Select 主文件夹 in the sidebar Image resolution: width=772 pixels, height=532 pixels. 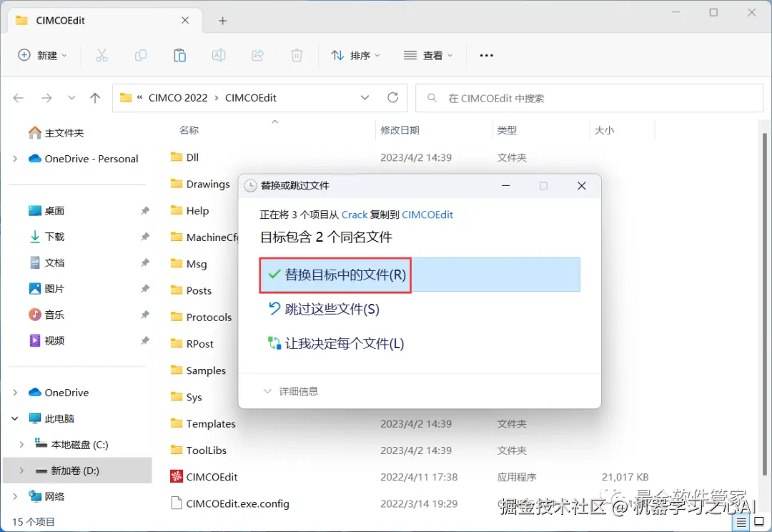pyautogui.click(x=56, y=133)
